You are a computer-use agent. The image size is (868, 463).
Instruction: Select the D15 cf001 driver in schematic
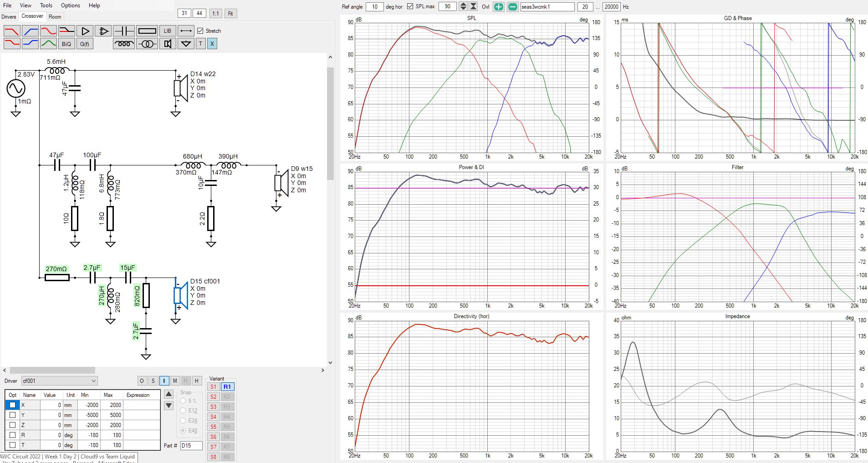point(181,295)
